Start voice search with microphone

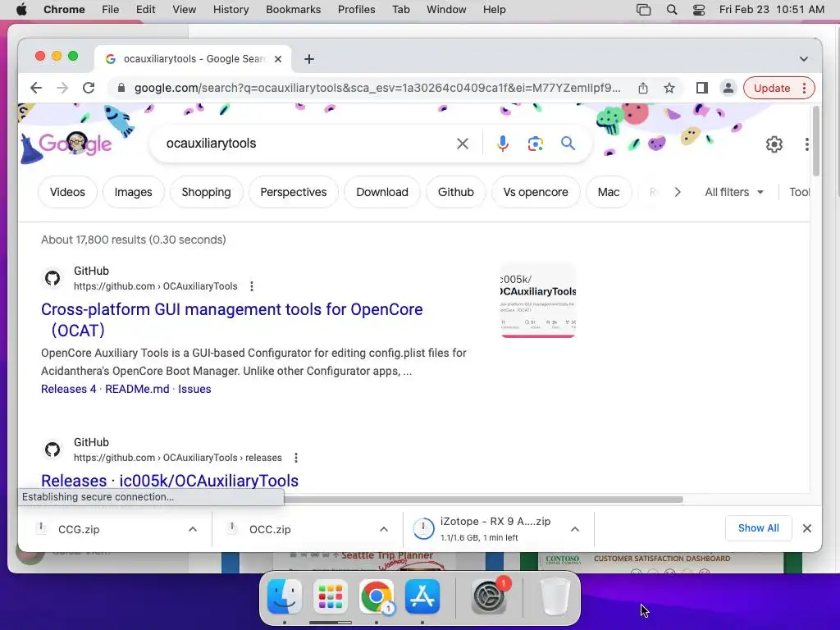(x=503, y=144)
